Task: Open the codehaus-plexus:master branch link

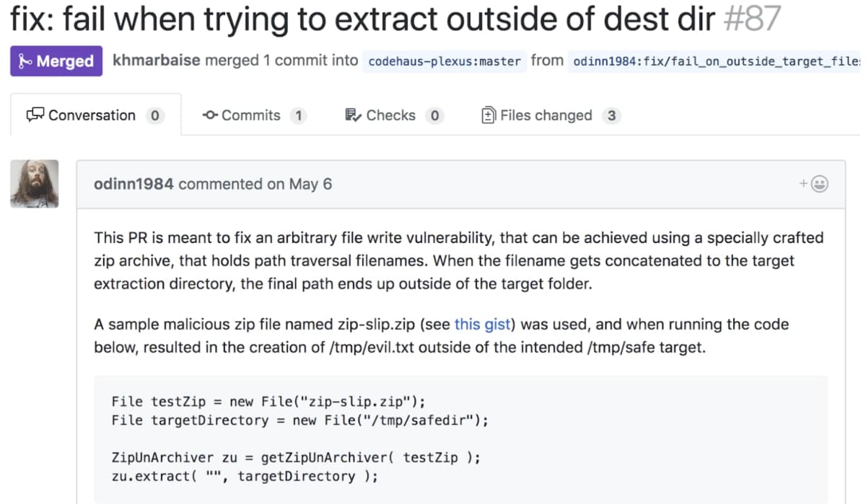Action: click(445, 61)
